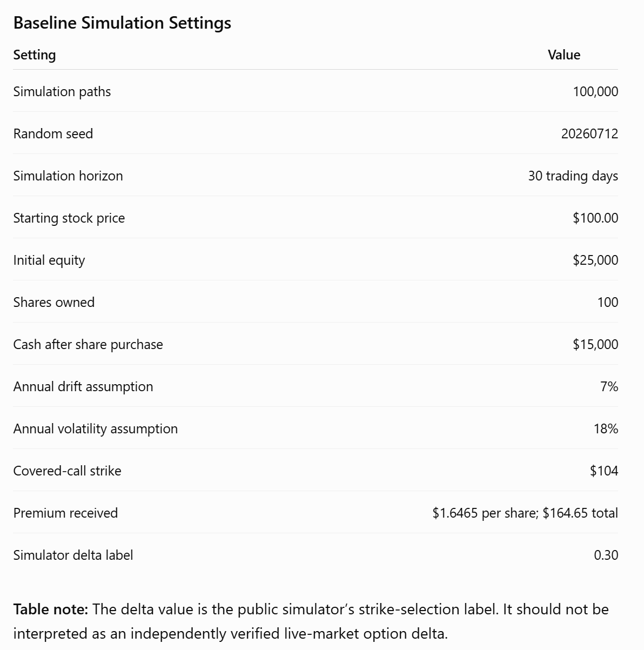Select the Annual volatility assumption label
Screen dimensions: 644x650
pos(96,429)
